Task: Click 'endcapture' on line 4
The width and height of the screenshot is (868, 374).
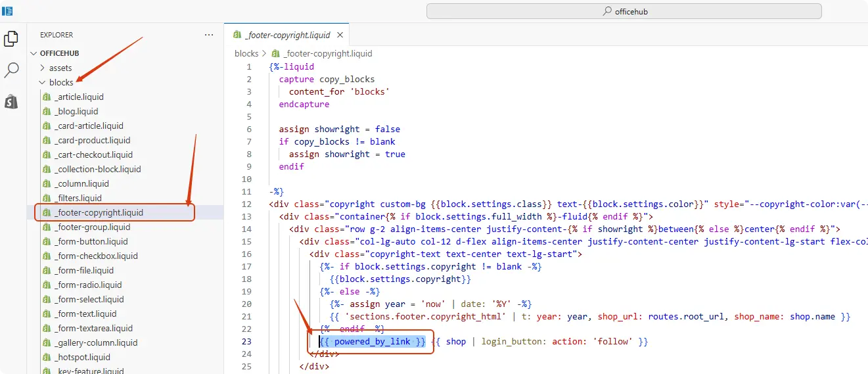Action: [x=304, y=104]
